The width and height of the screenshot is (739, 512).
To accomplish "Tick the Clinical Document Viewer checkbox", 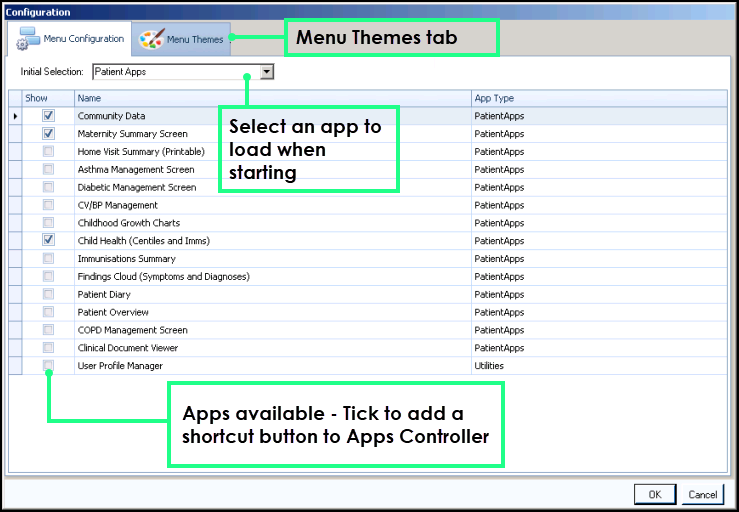I will tap(48, 348).
